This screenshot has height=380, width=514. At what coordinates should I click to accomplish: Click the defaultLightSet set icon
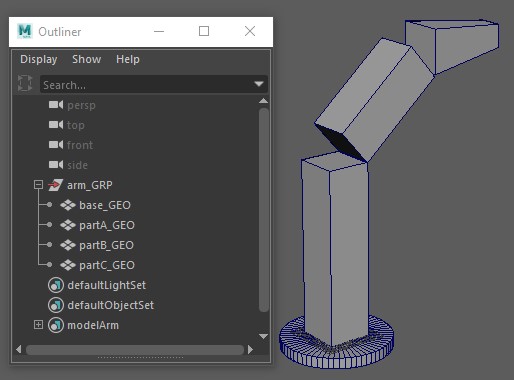click(56, 285)
